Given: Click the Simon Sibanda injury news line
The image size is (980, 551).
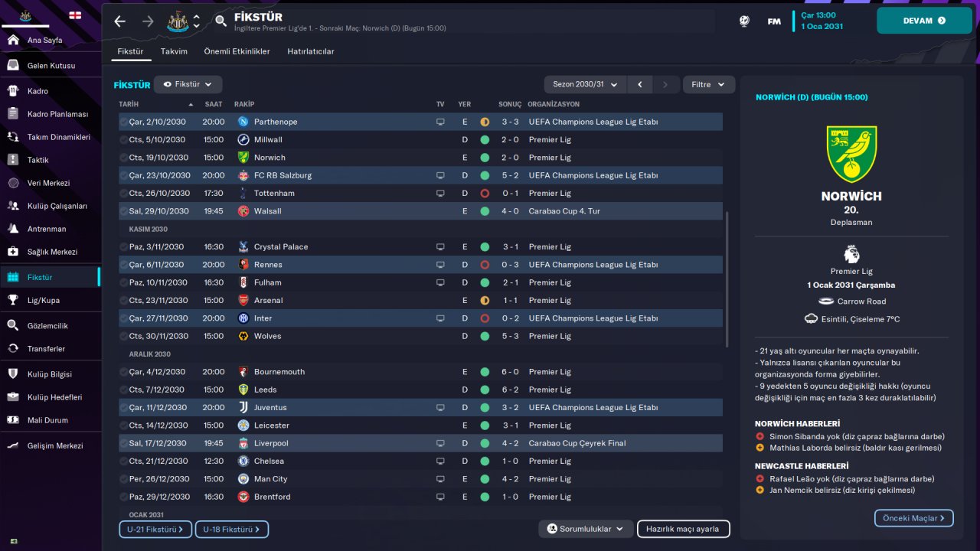Looking at the screenshot, I should click(857, 436).
